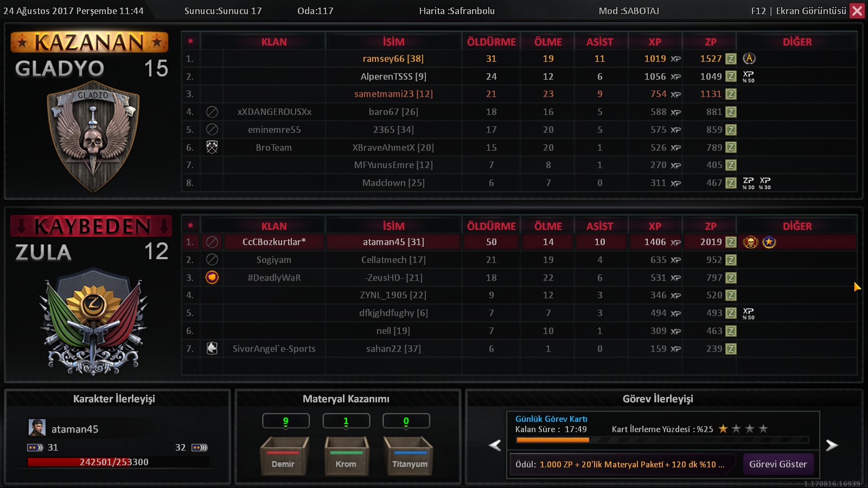
Task: Click the KAYBEDEN loser banner
Action: point(91,226)
